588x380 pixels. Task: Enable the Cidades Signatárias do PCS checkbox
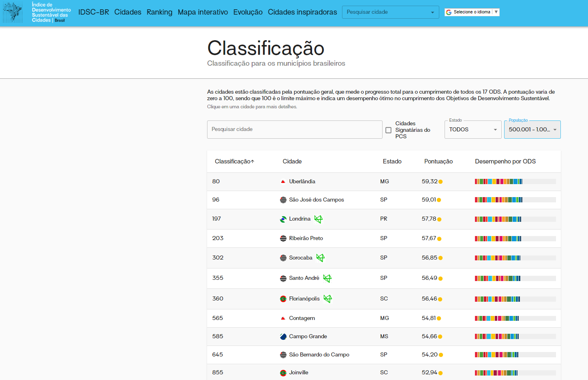point(388,130)
